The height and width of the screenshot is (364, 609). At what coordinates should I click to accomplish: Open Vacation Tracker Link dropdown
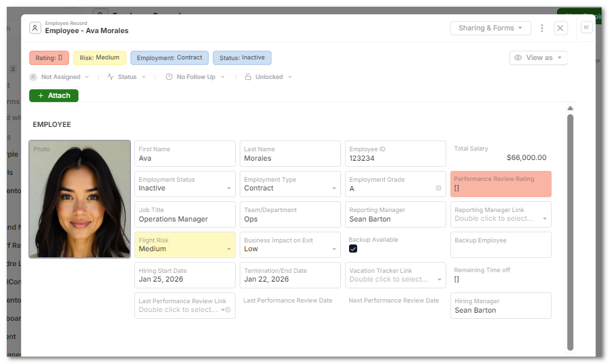(x=440, y=280)
